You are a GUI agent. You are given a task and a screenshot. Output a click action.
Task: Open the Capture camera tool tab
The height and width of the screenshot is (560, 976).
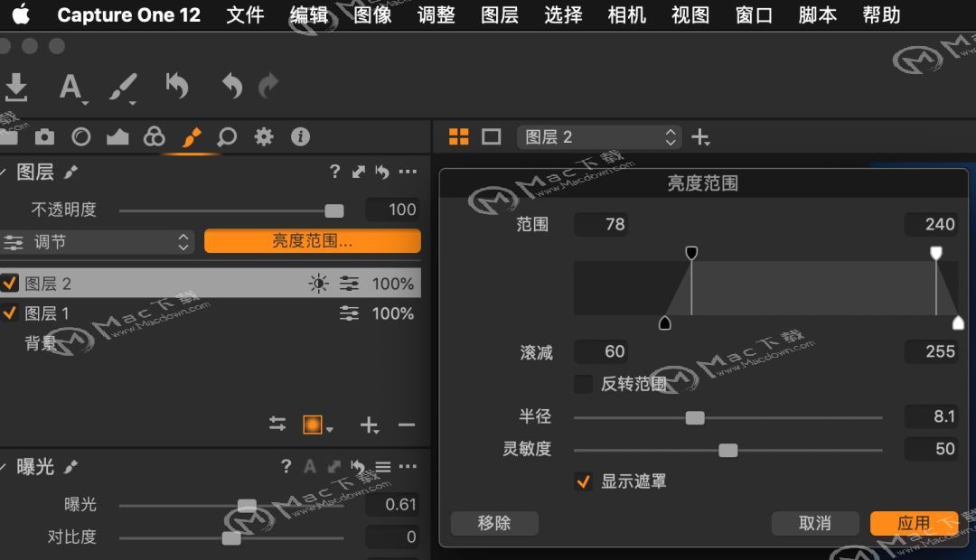[44, 136]
